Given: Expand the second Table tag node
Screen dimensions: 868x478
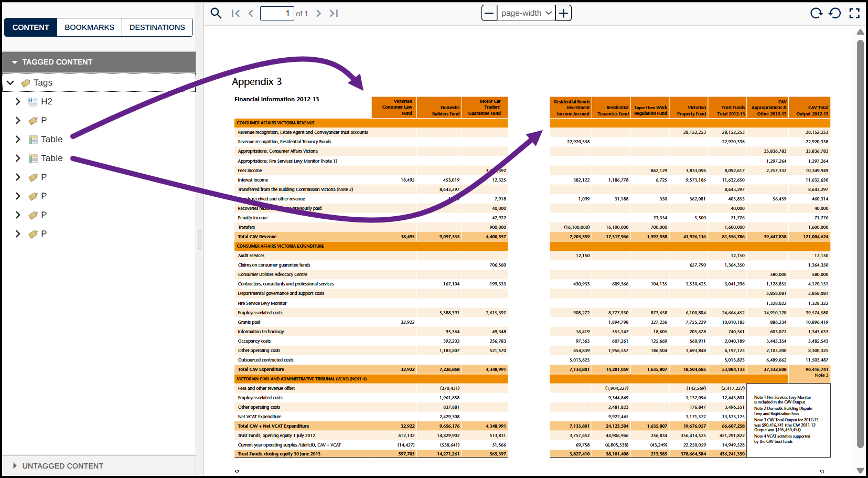Looking at the screenshot, I should [x=18, y=158].
